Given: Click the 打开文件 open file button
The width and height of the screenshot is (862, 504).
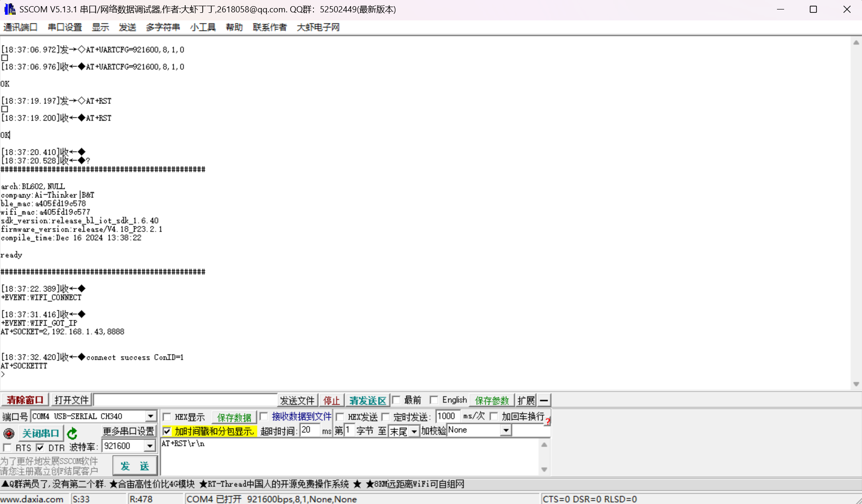Looking at the screenshot, I should (71, 400).
